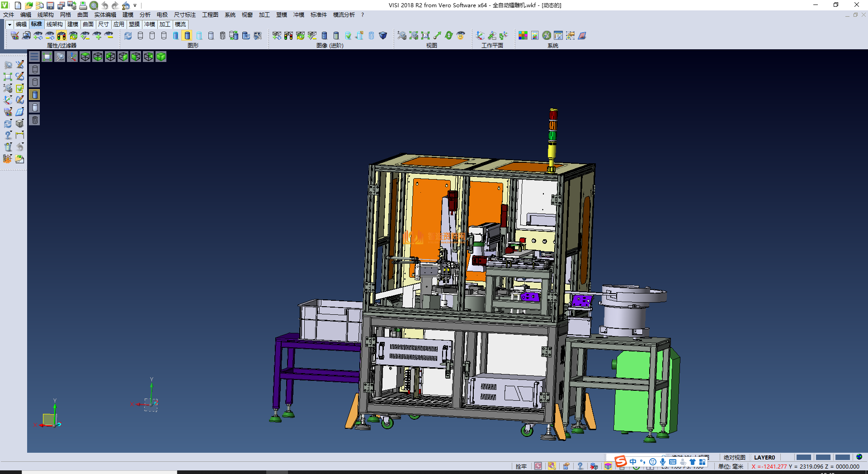Select the highlighted blue shaded cylinder mode
The image size is (868, 474).
pos(187,36)
